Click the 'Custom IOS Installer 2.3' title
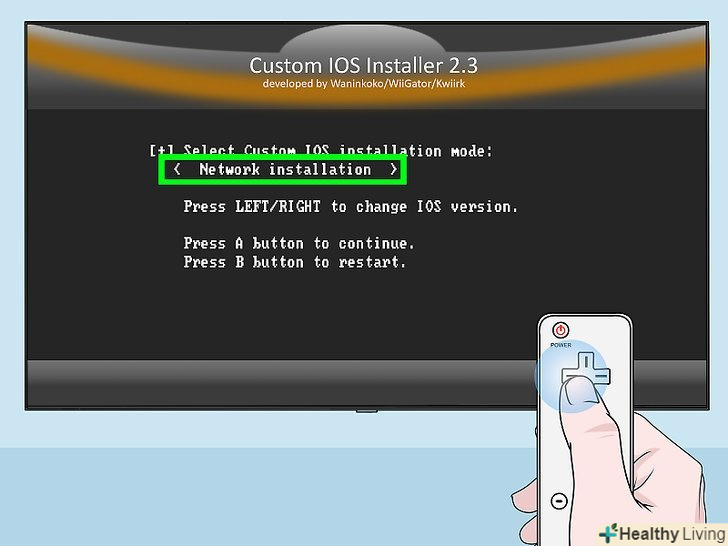Viewport: 728px width, 546px height. 364,65
